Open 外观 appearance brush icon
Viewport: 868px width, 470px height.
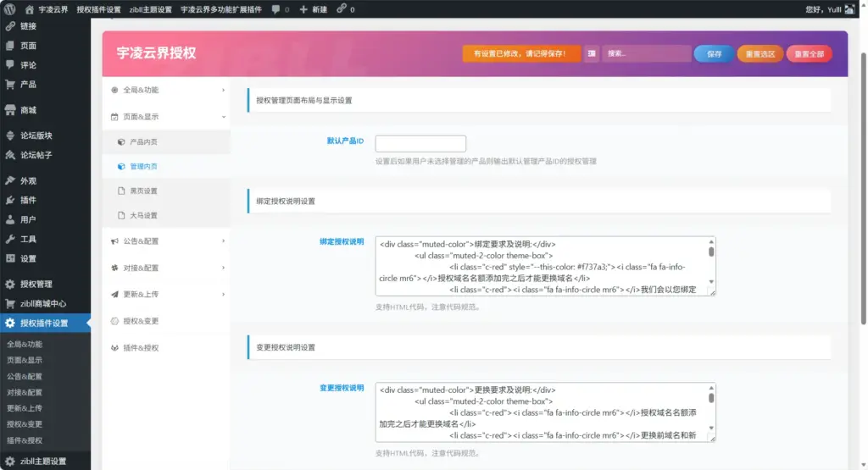pyautogui.click(x=10, y=181)
